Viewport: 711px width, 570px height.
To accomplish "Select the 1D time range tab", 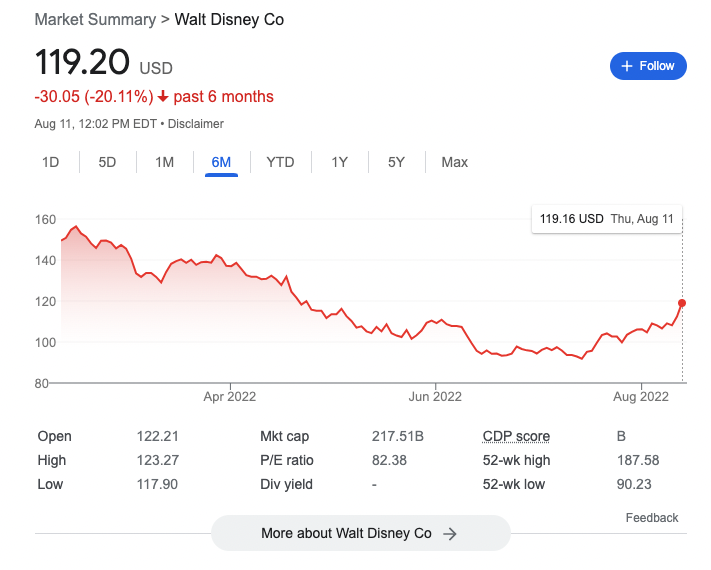I will pos(51,162).
